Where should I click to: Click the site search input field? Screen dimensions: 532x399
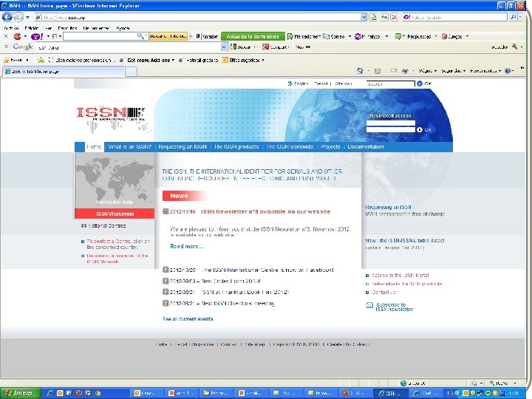click(391, 83)
